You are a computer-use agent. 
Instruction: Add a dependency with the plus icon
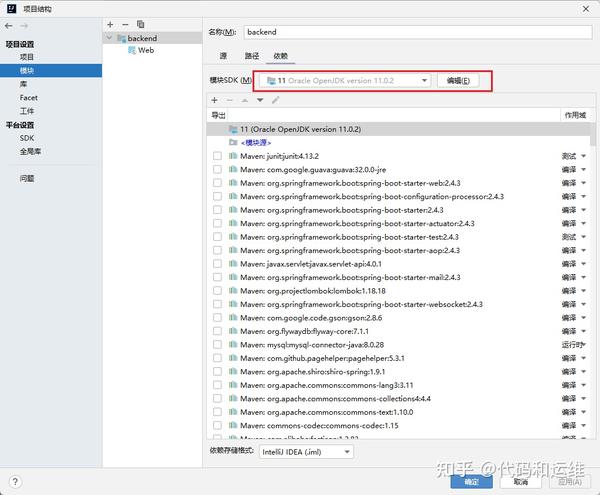214,100
